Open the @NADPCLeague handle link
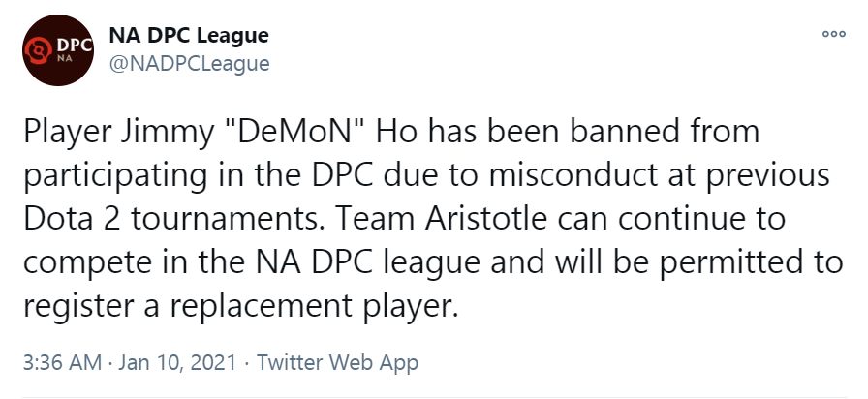Image resolution: width=868 pixels, height=399 pixels. (189, 64)
